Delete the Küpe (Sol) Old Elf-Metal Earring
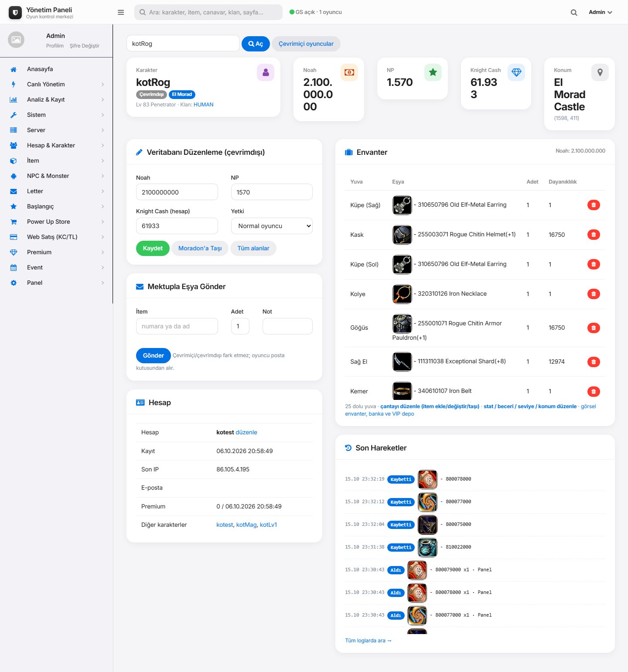This screenshot has height=672, width=628. click(594, 264)
